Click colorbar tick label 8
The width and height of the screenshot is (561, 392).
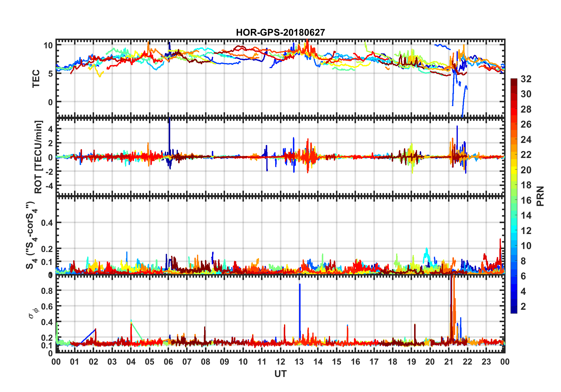click(523, 261)
